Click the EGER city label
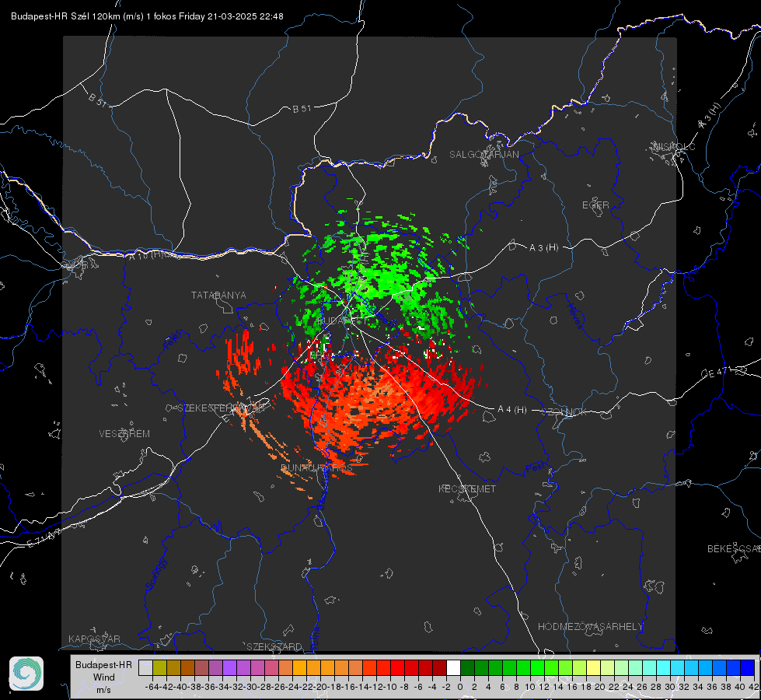Screen dimensions: 761x700 point(595,205)
